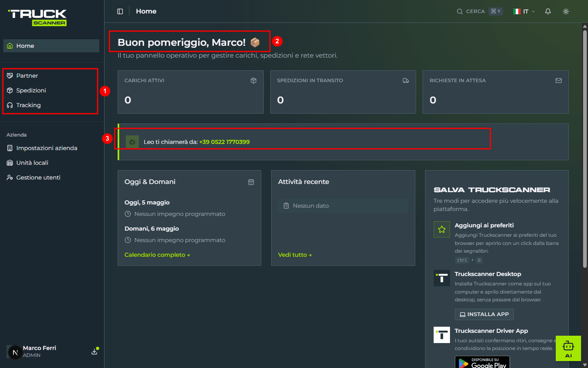Click the scrollbar up arrow

pos(585,26)
